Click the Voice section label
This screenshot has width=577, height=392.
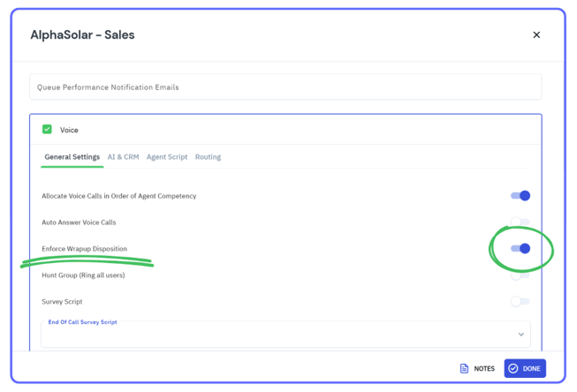point(69,130)
